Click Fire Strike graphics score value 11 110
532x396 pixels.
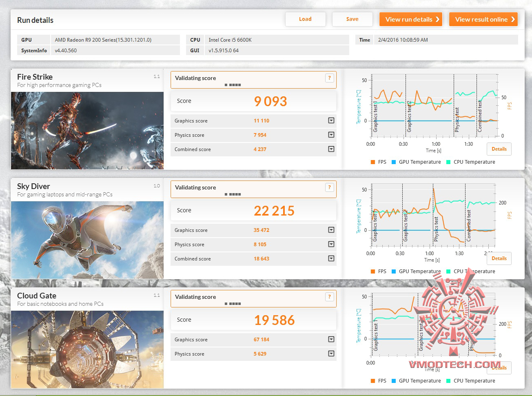(262, 121)
